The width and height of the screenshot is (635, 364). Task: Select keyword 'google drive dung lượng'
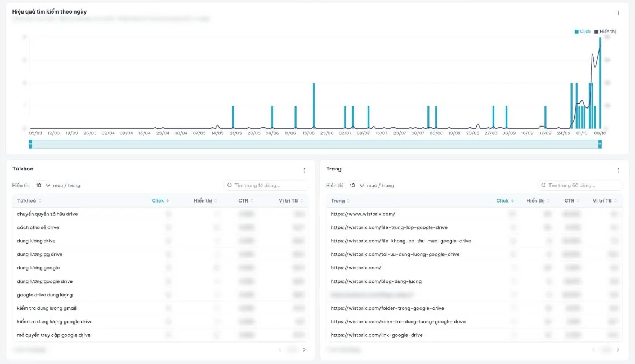tap(45, 295)
